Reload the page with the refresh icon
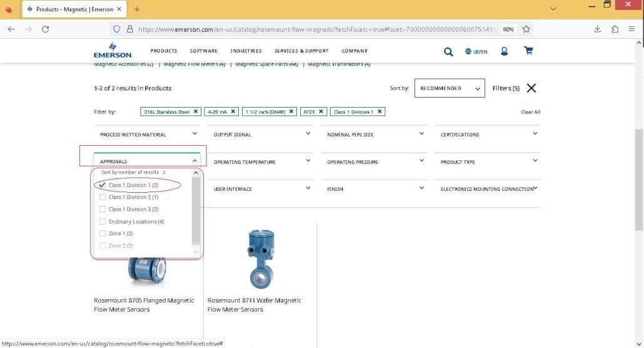Screen dimensions: 644x348 (46, 29)
